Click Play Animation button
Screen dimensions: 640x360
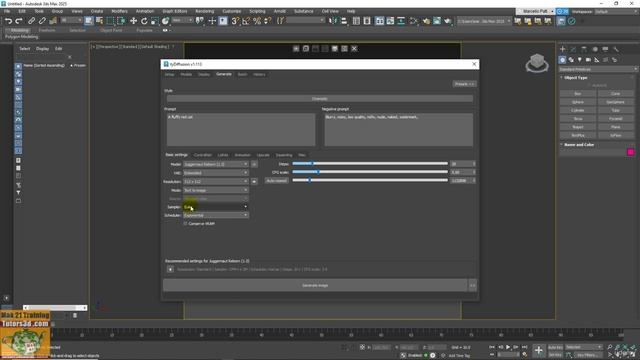[508, 347]
